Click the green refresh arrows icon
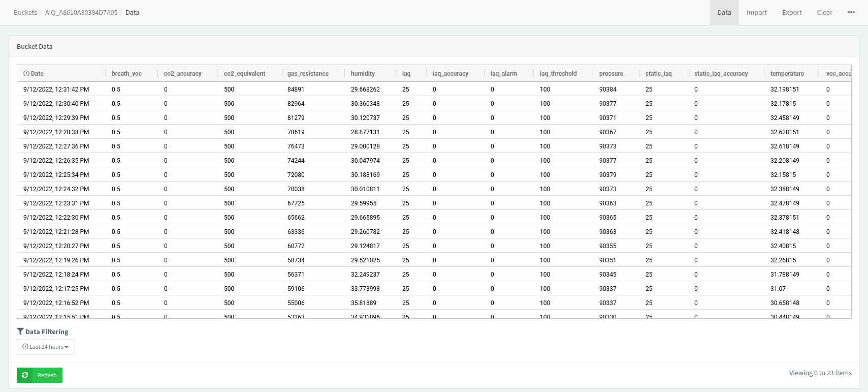The height and width of the screenshot is (392, 868). point(25,375)
